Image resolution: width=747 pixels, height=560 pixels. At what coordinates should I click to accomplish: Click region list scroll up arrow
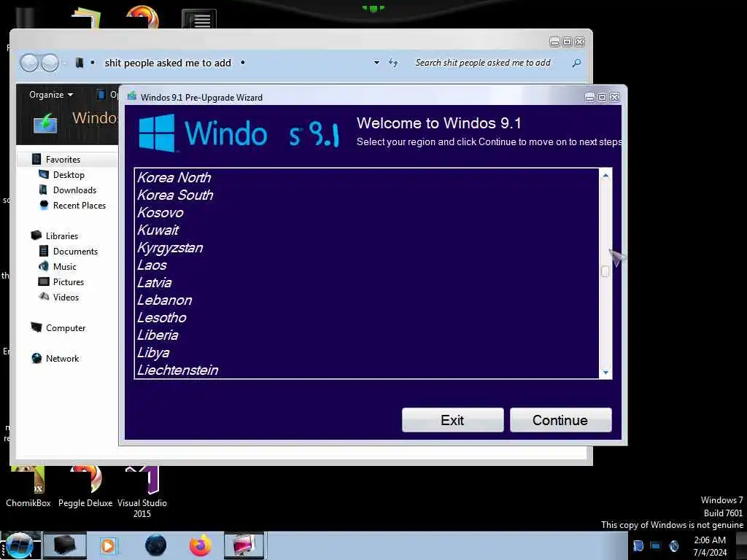(605, 175)
